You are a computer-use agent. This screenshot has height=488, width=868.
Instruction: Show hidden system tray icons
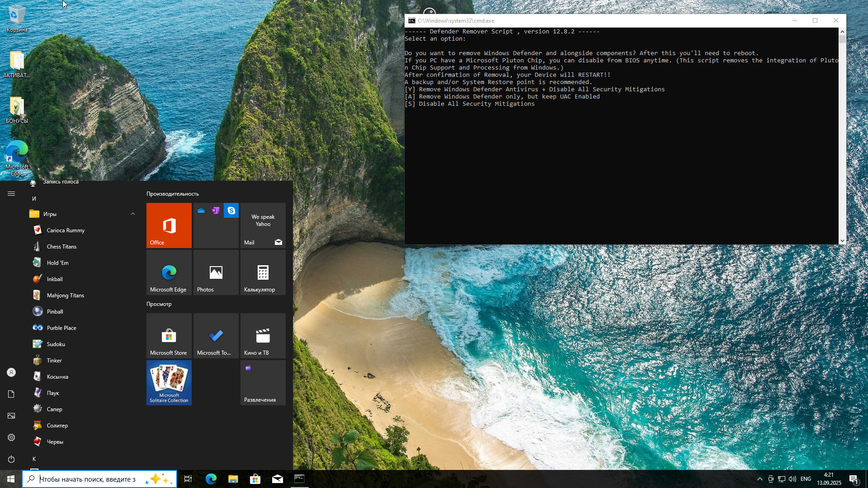pyautogui.click(x=759, y=479)
